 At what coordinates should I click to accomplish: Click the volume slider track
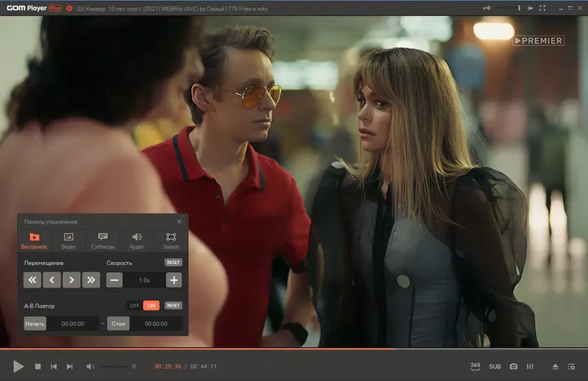tap(114, 366)
